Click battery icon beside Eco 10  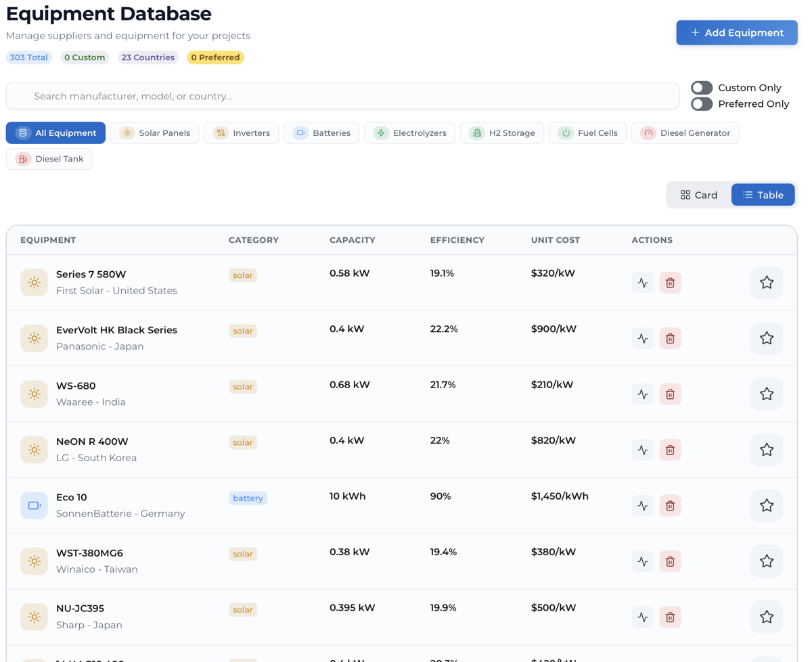[x=34, y=506]
